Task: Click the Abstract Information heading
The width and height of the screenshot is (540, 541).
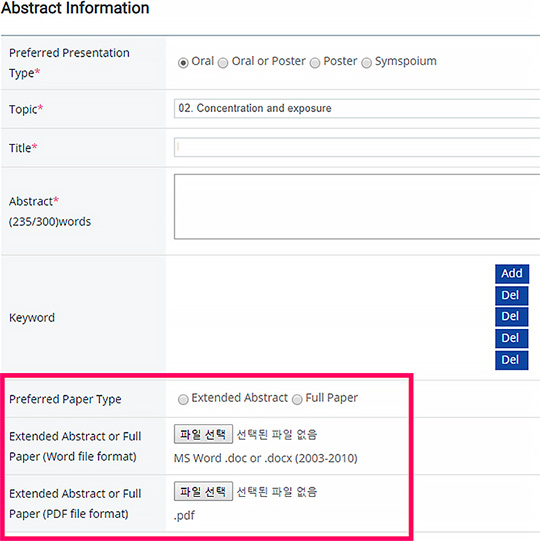Action: coord(75,8)
